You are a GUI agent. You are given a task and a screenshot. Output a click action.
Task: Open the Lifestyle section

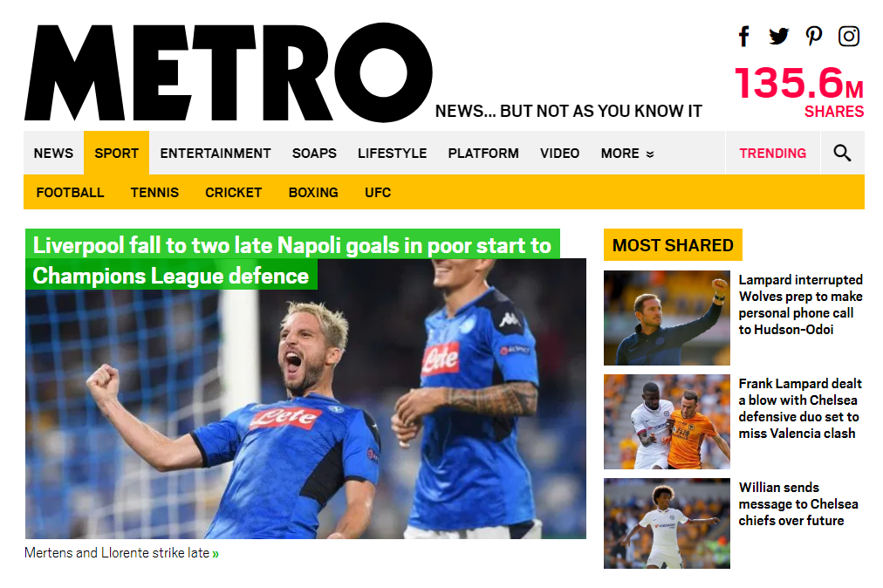click(392, 154)
